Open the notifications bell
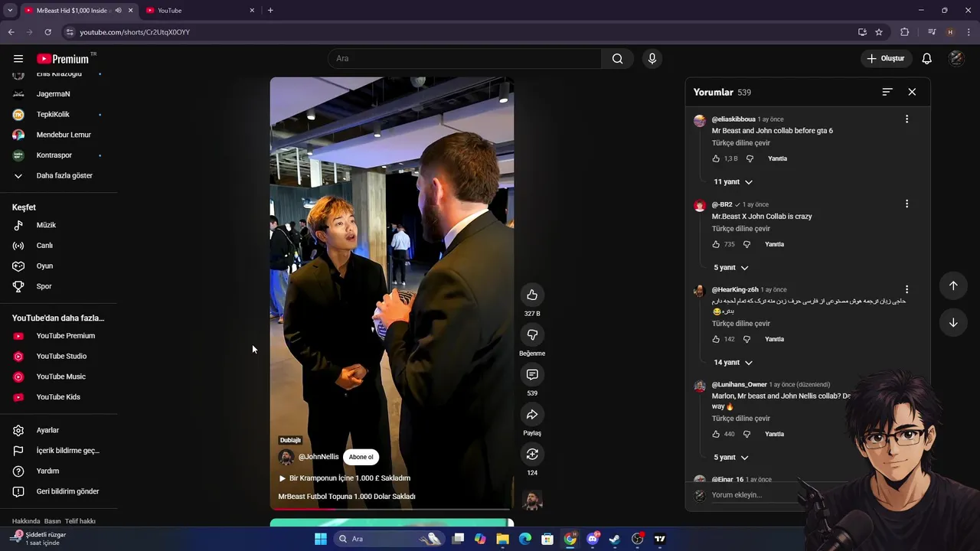This screenshot has height=551, width=980. [926, 59]
